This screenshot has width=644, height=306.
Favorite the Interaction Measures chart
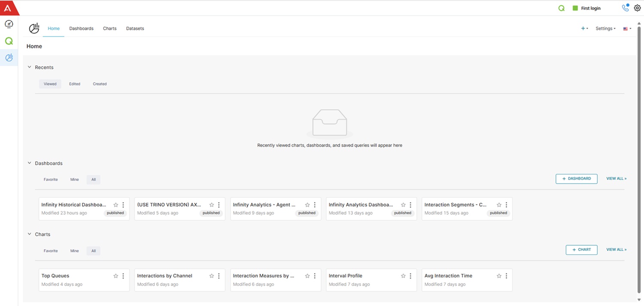[x=307, y=276]
